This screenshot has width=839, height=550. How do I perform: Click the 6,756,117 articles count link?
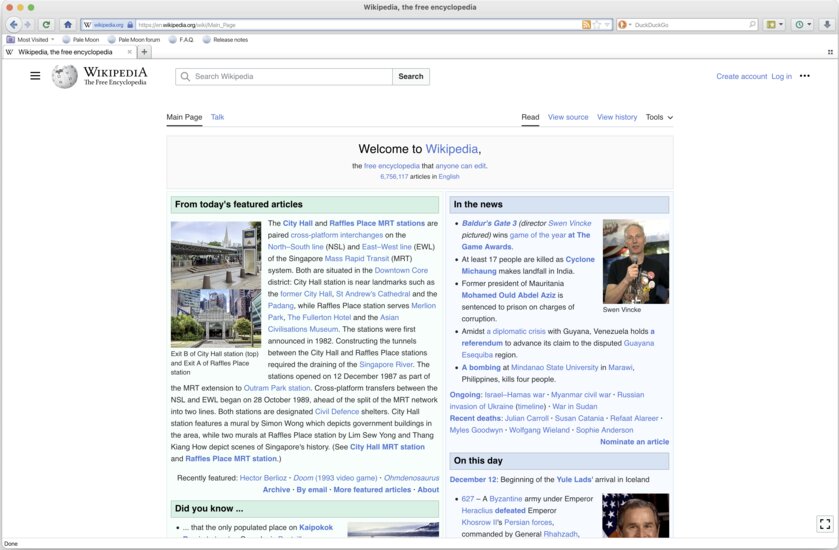pyautogui.click(x=394, y=177)
